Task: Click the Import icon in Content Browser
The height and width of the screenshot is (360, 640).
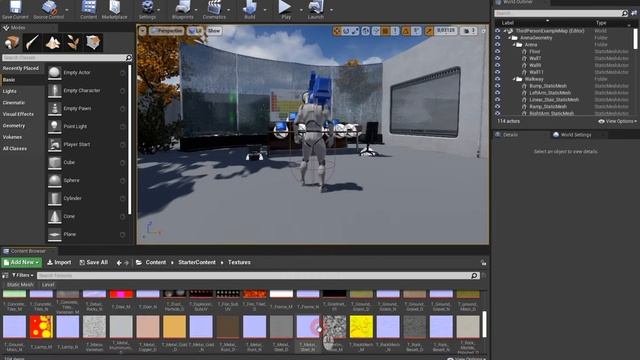Action: (50, 262)
